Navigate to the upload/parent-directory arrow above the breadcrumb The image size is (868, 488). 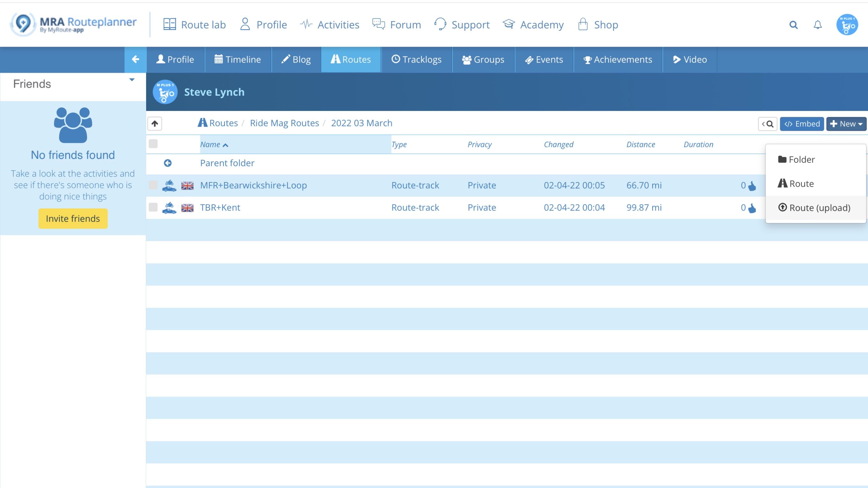tap(154, 123)
